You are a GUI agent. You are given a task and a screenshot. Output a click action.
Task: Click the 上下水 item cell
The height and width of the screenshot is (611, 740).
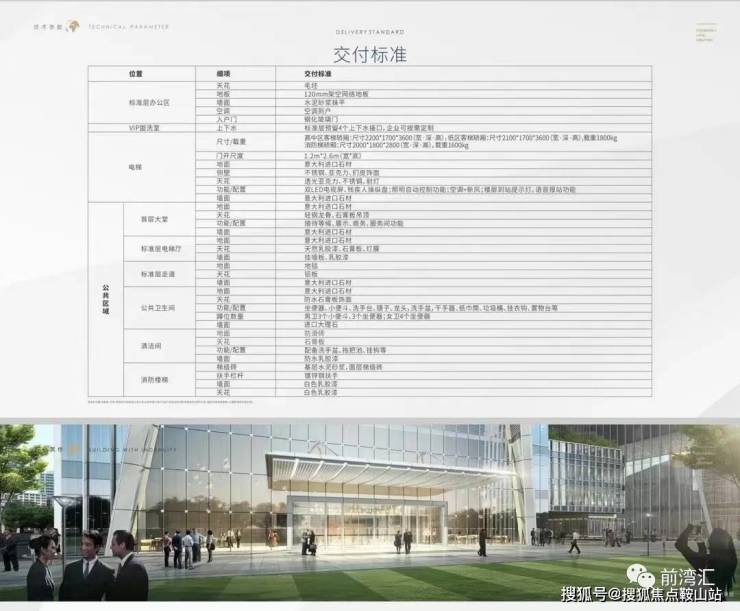tap(227, 128)
